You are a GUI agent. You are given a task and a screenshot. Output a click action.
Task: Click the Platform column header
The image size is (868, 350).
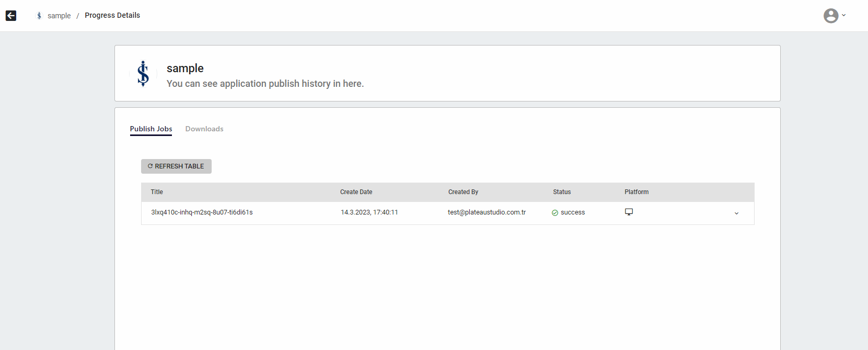click(636, 192)
